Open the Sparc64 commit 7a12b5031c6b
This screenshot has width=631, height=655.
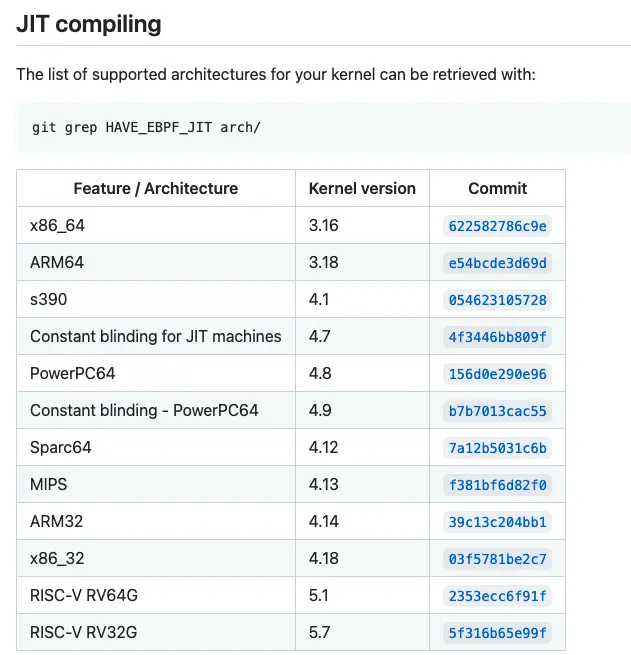point(497,448)
